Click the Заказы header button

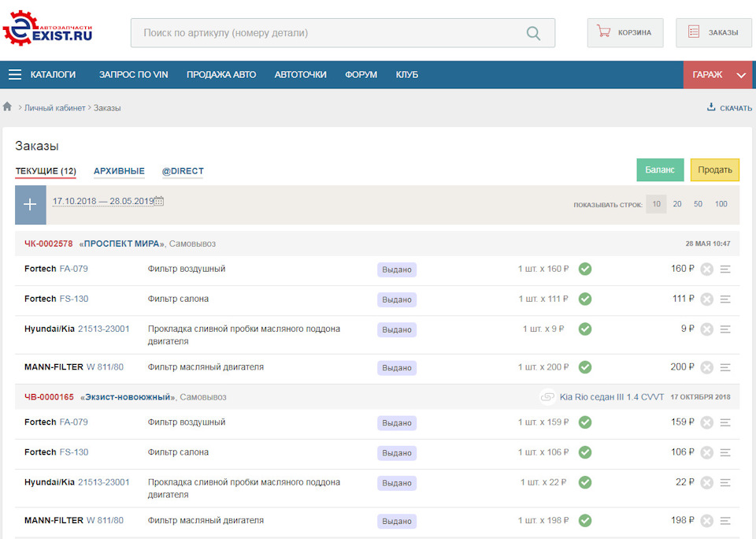coord(713,33)
